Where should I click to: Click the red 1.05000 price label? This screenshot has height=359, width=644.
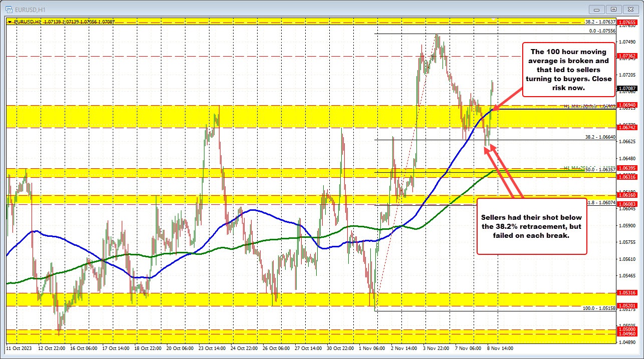[627, 329]
